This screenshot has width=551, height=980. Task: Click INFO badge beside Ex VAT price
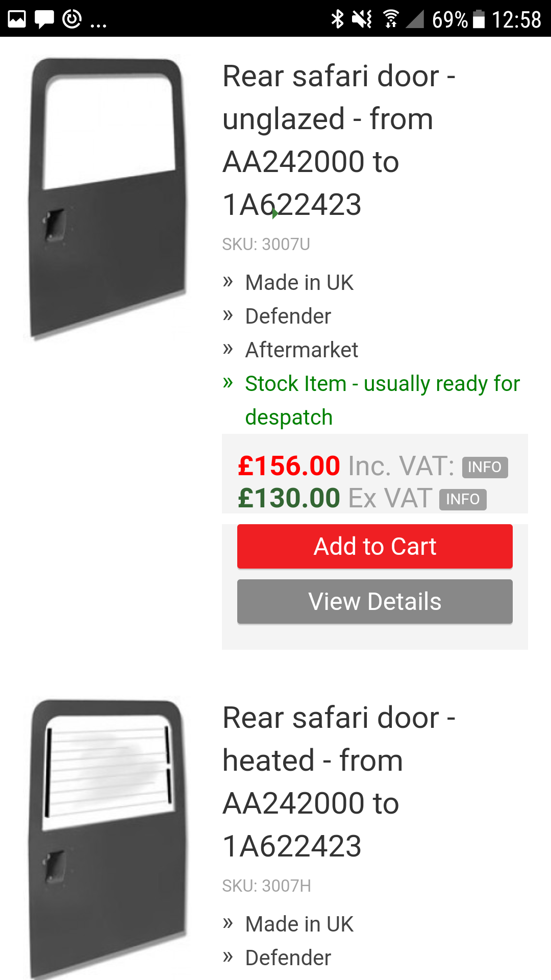coord(463,499)
